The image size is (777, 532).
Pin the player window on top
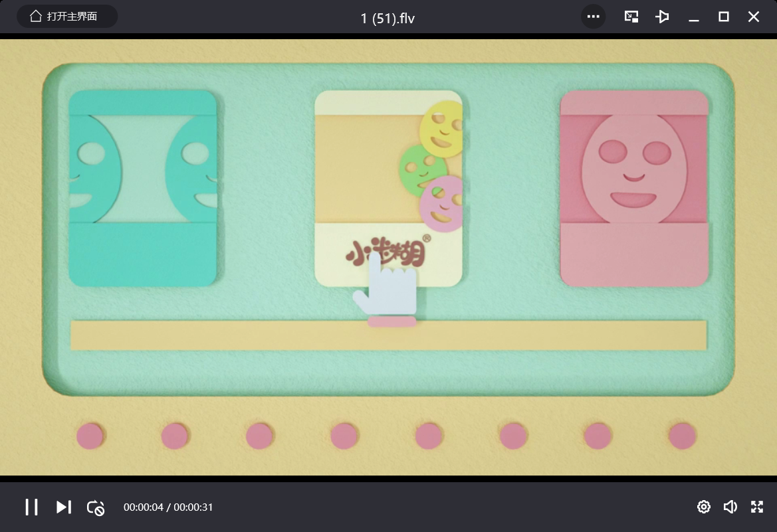pyautogui.click(x=662, y=17)
